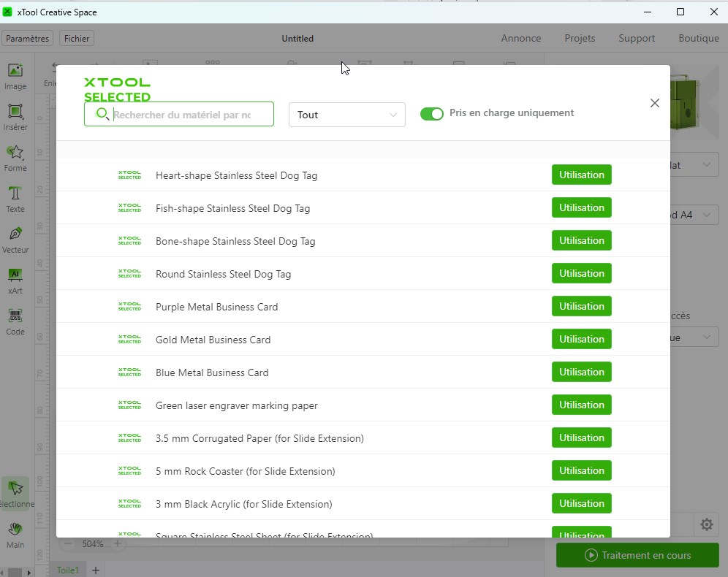728x577 pixels.
Task: Click the search magnifier icon
Action: click(102, 114)
